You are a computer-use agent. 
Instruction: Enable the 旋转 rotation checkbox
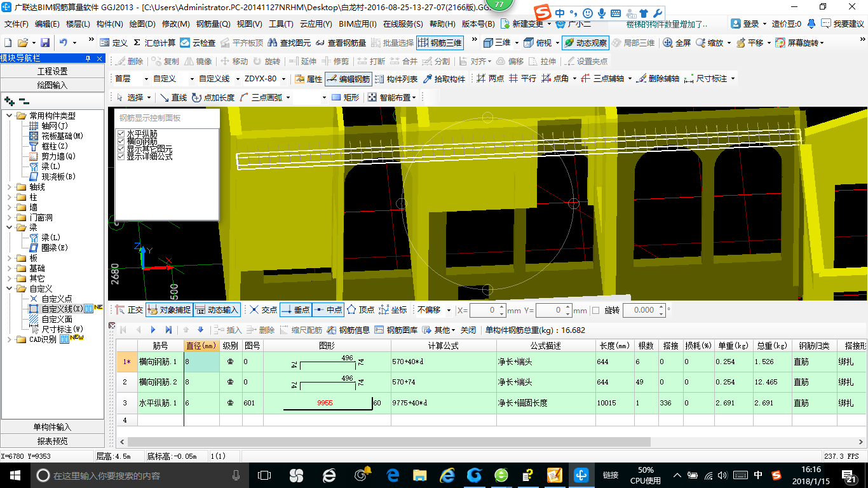point(595,310)
